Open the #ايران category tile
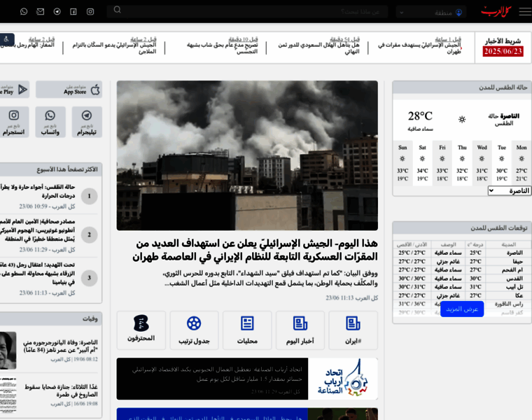The image size is (532, 420). point(353,330)
